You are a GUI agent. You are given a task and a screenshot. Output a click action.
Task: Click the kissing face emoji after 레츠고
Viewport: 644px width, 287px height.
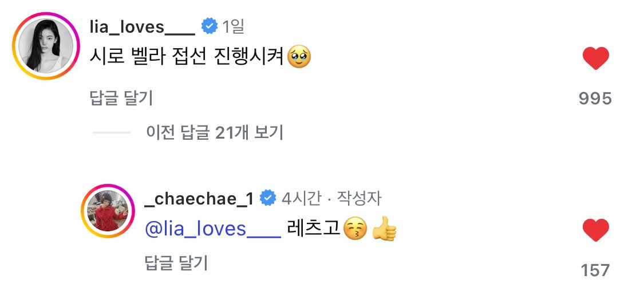(354, 230)
